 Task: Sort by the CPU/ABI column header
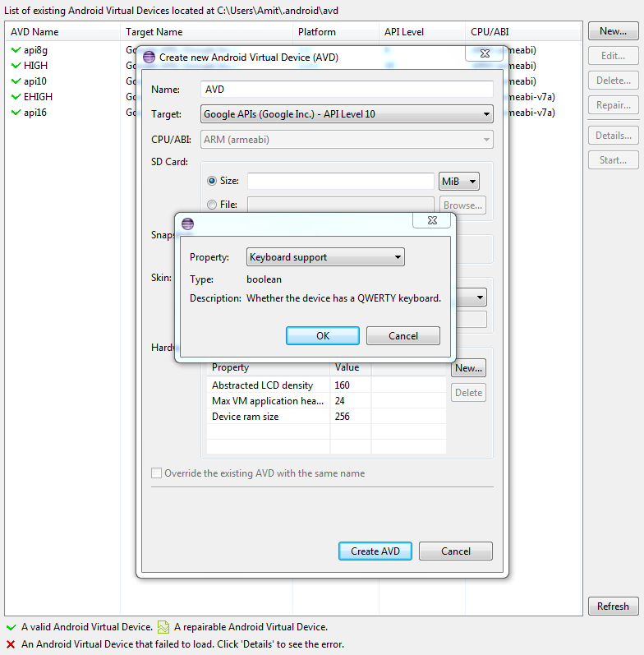pyautogui.click(x=523, y=32)
